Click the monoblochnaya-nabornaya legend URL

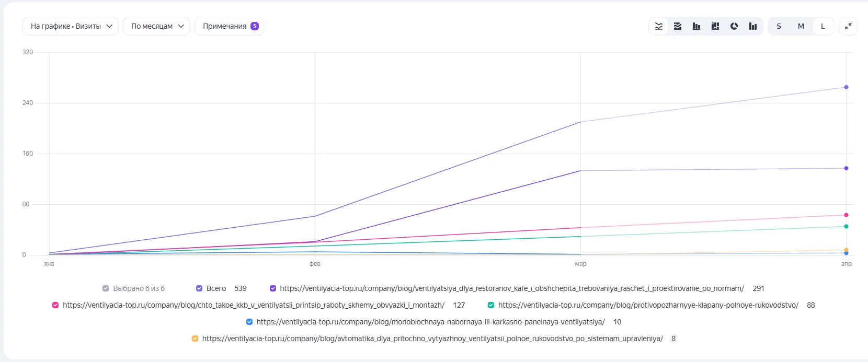(430, 322)
